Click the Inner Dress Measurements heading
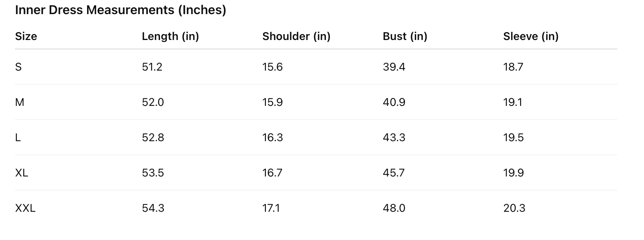This screenshot has height=240, width=644. coord(120,10)
